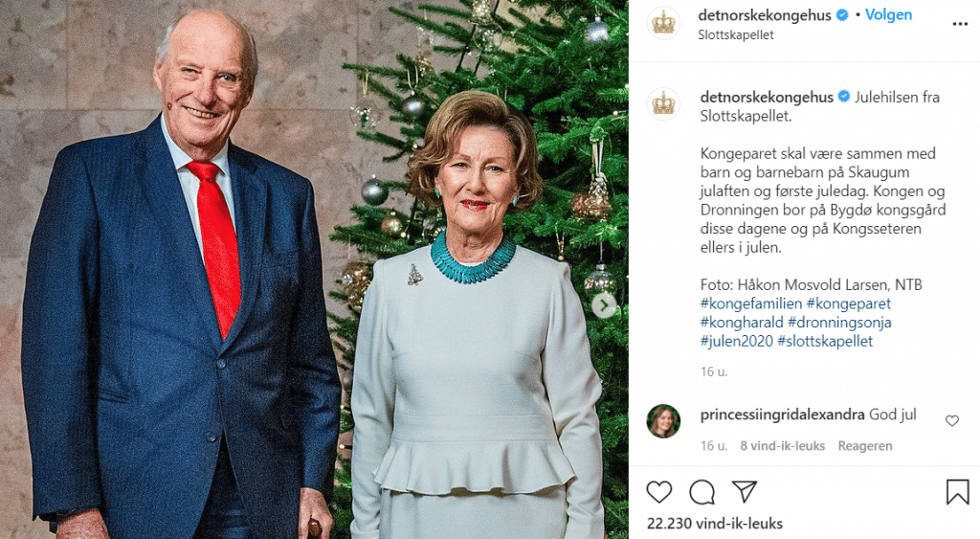Reply to comment via Reageren
The height and width of the screenshot is (539, 980).
865,446
